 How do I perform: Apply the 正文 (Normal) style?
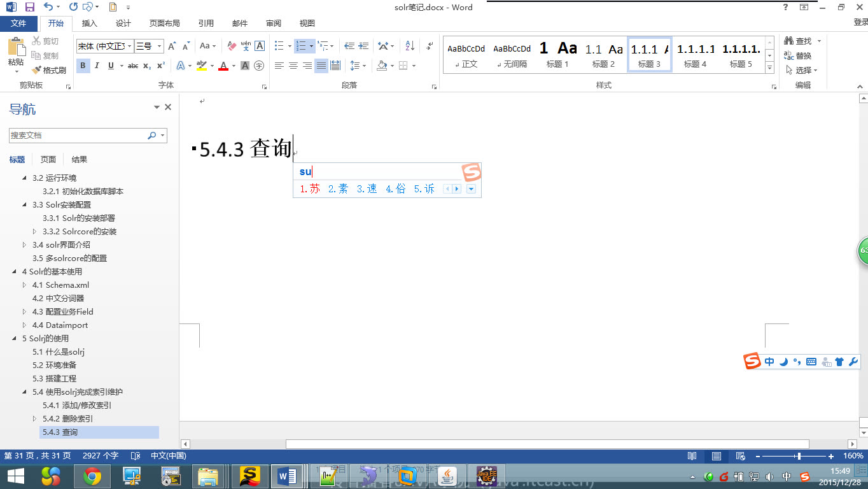pyautogui.click(x=466, y=54)
